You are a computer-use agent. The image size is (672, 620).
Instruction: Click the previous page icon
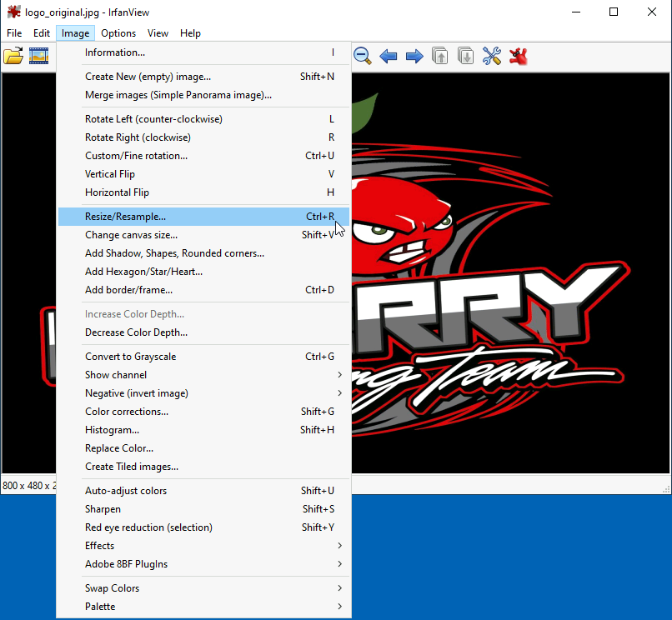tap(439, 56)
